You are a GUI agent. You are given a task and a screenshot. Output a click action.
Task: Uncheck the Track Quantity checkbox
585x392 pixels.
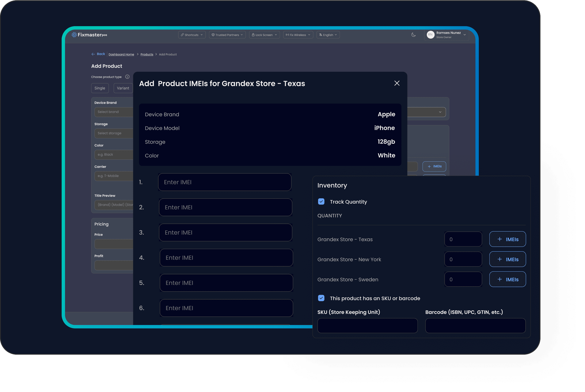point(321,201)
